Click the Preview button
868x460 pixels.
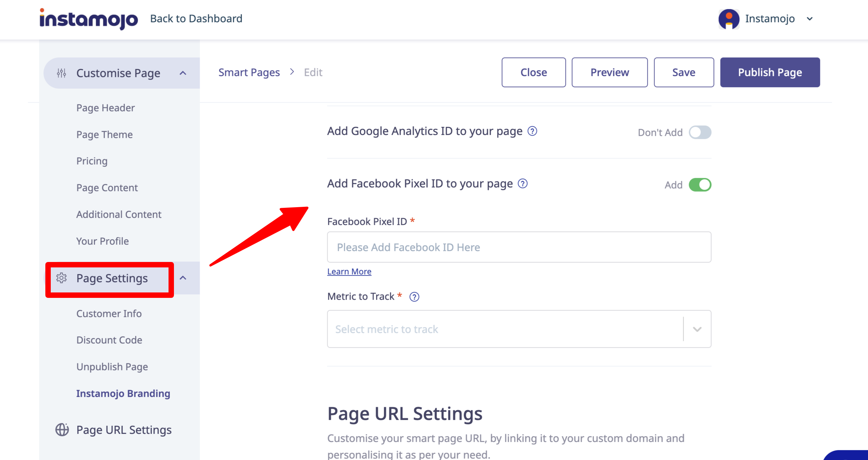(610, 72)
